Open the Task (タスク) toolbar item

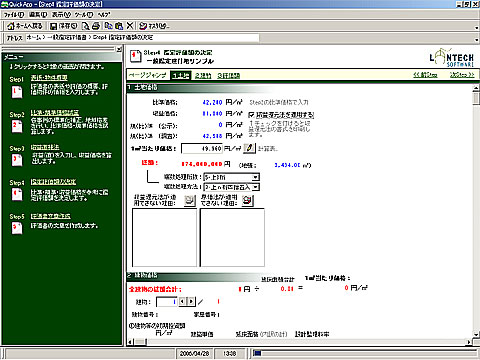pyautogui.click(x=154, y=26)
